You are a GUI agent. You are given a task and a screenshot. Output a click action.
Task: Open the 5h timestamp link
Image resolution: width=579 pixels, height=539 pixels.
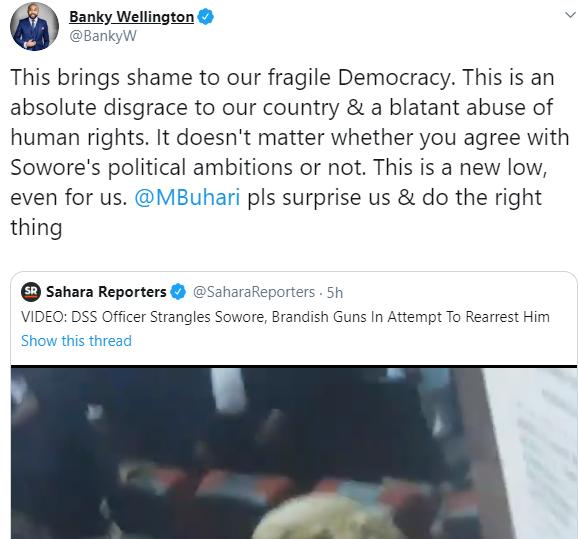point(335,293)
